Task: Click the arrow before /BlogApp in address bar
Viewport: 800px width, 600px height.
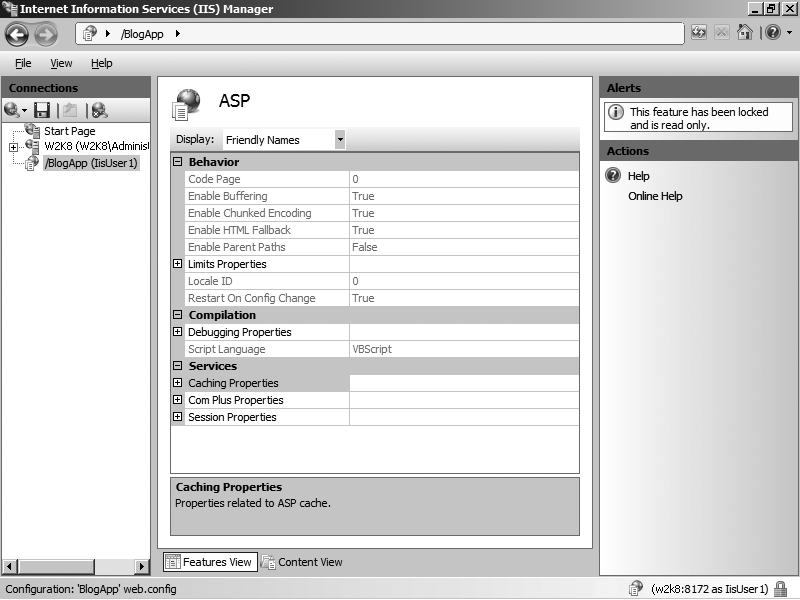Action: 108,34
